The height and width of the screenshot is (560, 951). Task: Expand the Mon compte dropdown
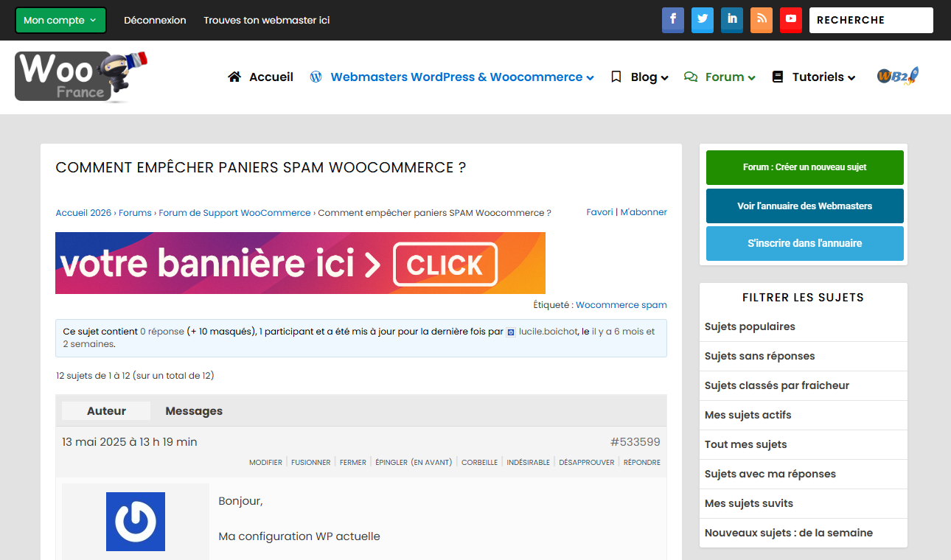point(60,21)
